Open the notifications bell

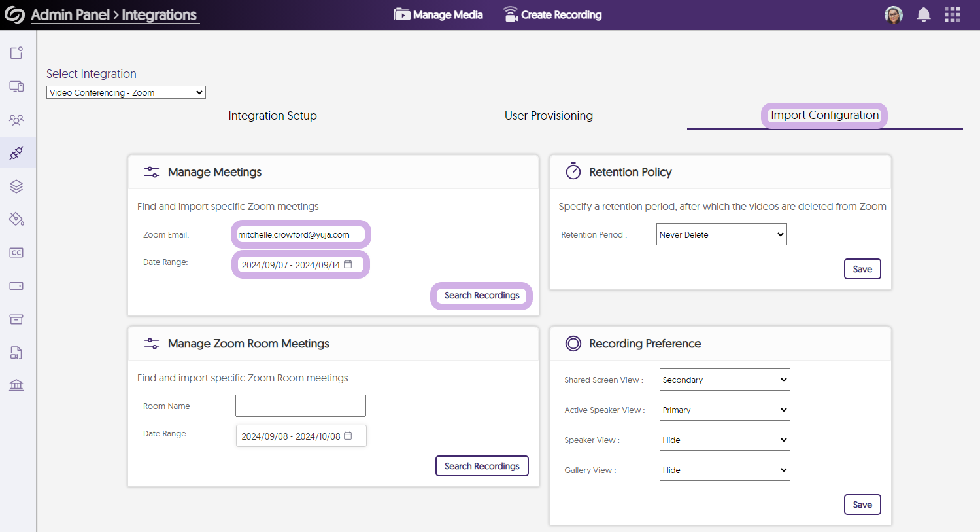[x=923, y=15]
